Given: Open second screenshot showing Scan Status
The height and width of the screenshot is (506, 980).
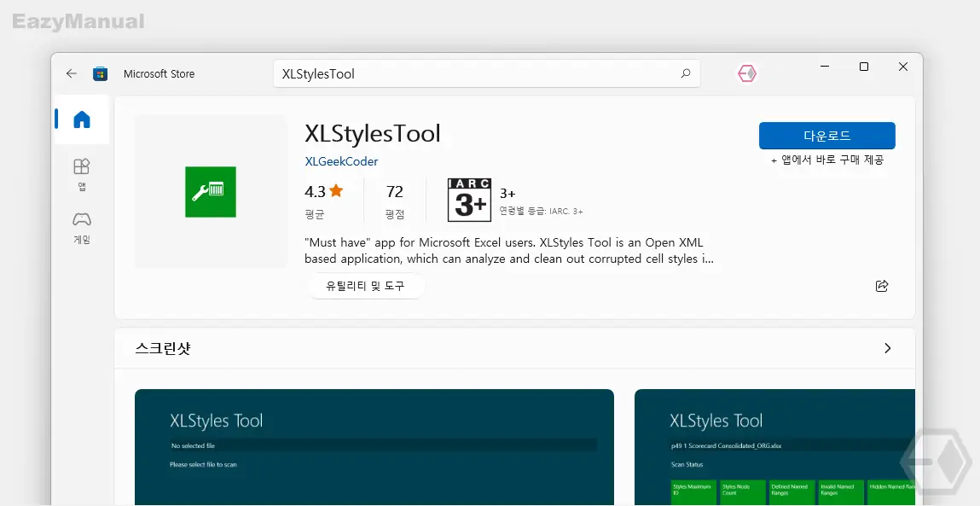Looking at the screenshot, I should (774, 446).
